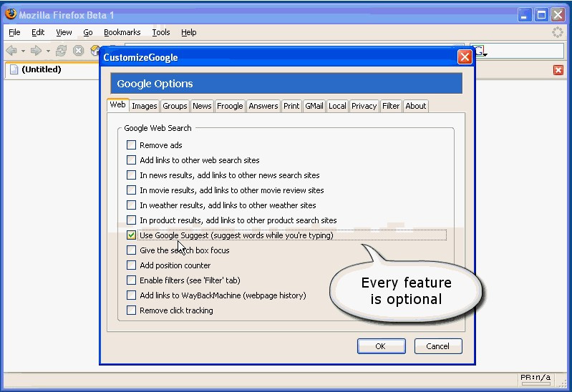572x392 pixels.
Task: Check Add links to WayBackMachine
Action: pyautogui.click(x=131, y=295)
